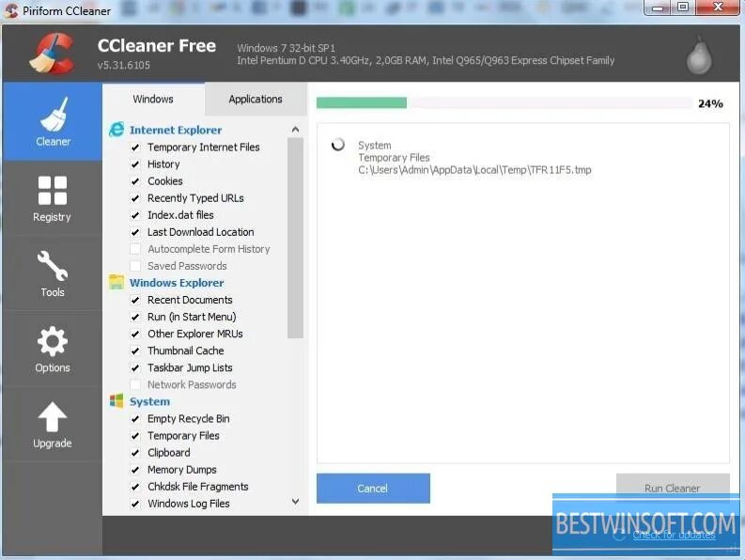This screenshot has height=560, width=745.
Task: Close the CCleaner window
Action: [719, 8]
